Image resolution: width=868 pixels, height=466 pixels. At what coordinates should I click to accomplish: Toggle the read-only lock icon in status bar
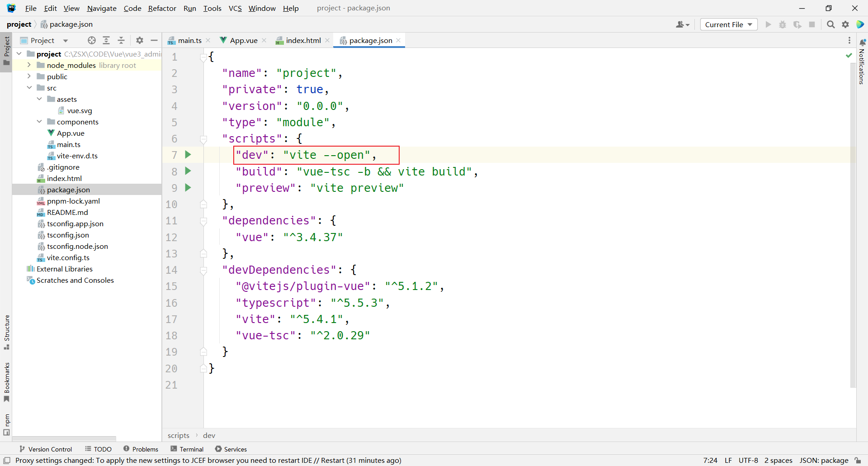(858, 460)
